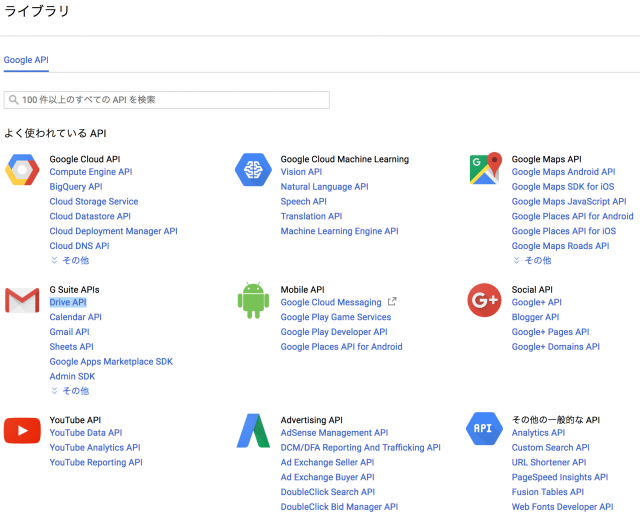The height and width of the screenshot is (524, 640).
Task: Open Google Maps Android API
Action: (564, 172)
